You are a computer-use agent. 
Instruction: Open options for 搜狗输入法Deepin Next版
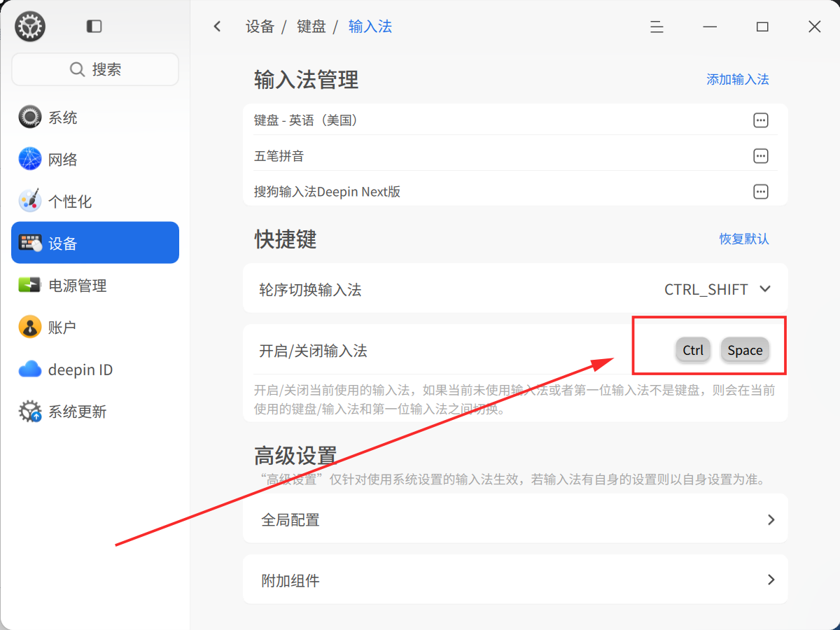click(761, 192)
